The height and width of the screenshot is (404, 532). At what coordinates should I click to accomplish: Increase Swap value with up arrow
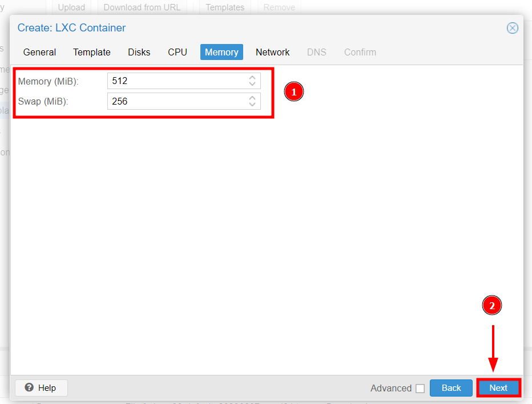click(252, 98)
